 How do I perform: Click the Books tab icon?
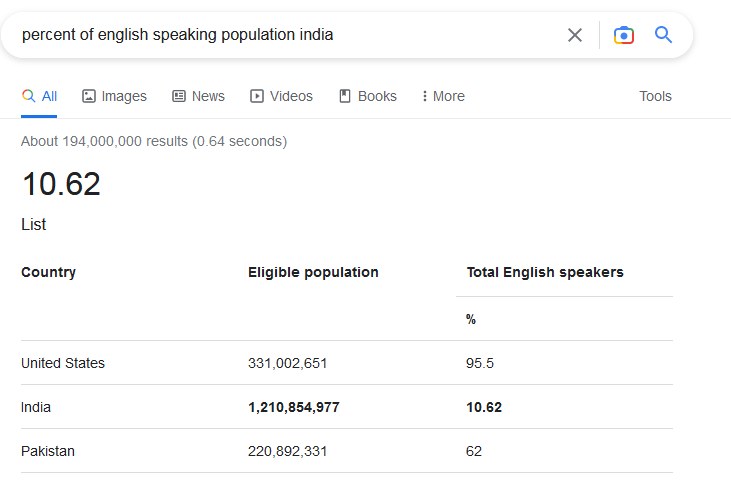click(345, 96)
